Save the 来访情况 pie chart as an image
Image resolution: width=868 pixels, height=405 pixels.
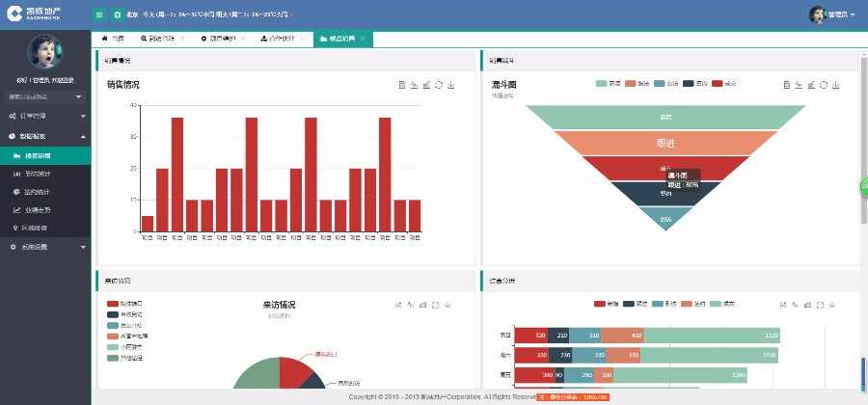448,305
